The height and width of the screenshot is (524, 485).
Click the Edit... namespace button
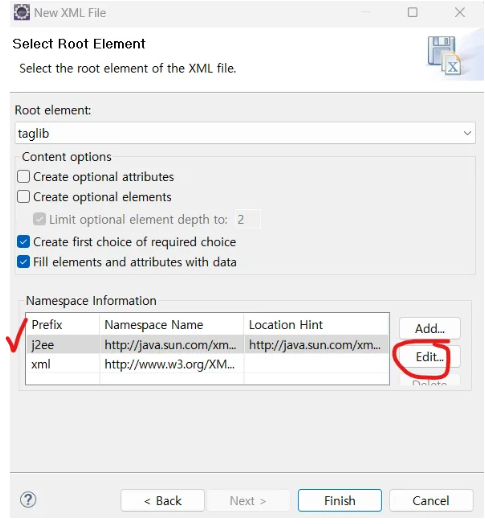coord(430,357)
